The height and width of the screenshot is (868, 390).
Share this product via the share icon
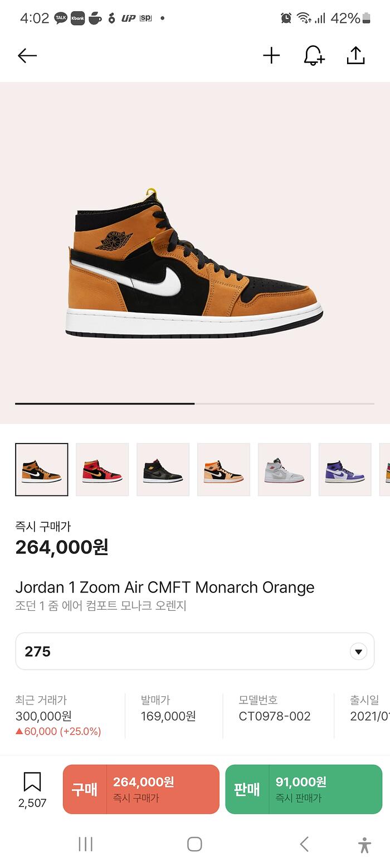[355, 55]
